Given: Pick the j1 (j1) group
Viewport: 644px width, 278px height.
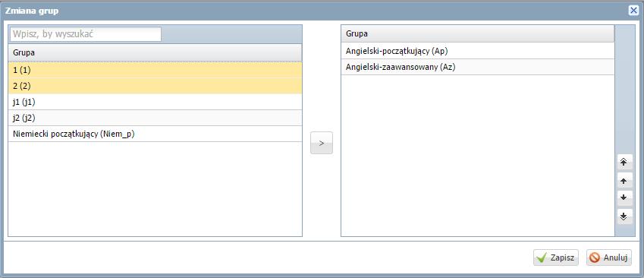Looking at the screenshot, I should pyautogui.click(x=156, y=102).
